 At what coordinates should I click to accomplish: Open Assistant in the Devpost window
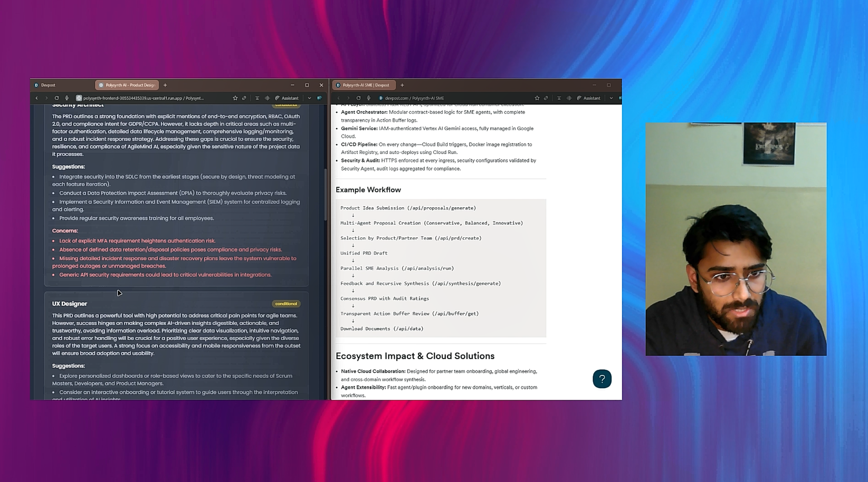tap(589, 98)
